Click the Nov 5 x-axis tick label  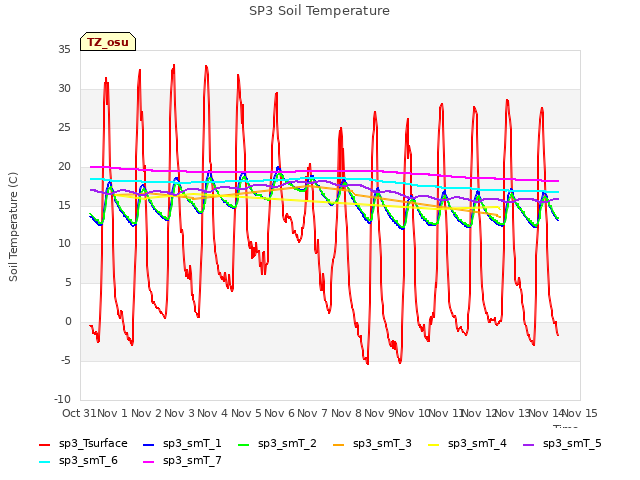point(246,413)
